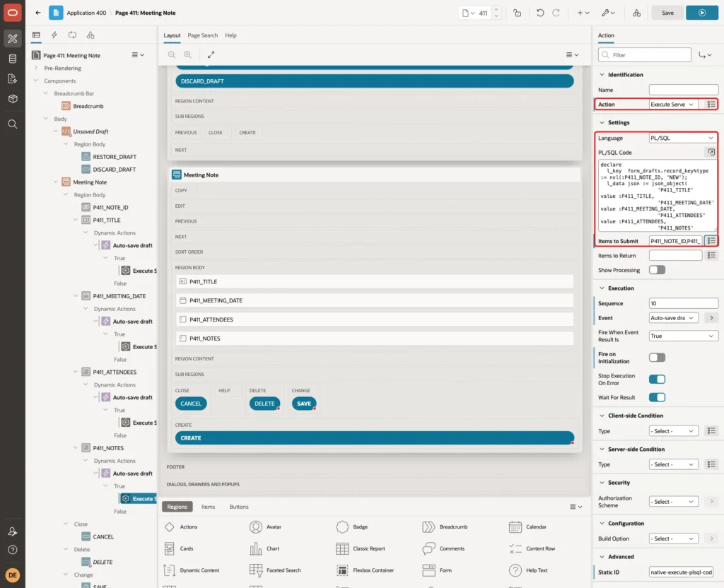
Task: Undo the last change
Action: coord(539,13)
